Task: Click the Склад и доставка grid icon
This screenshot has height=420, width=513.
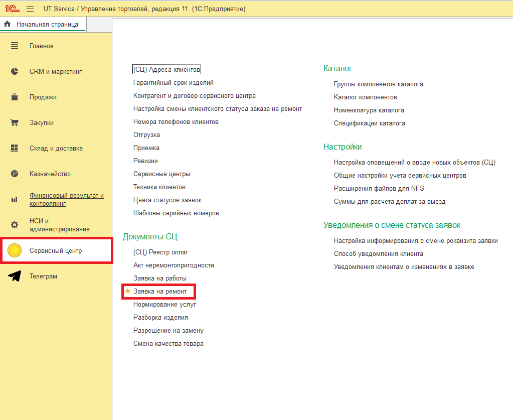Action: click(15, 149)
